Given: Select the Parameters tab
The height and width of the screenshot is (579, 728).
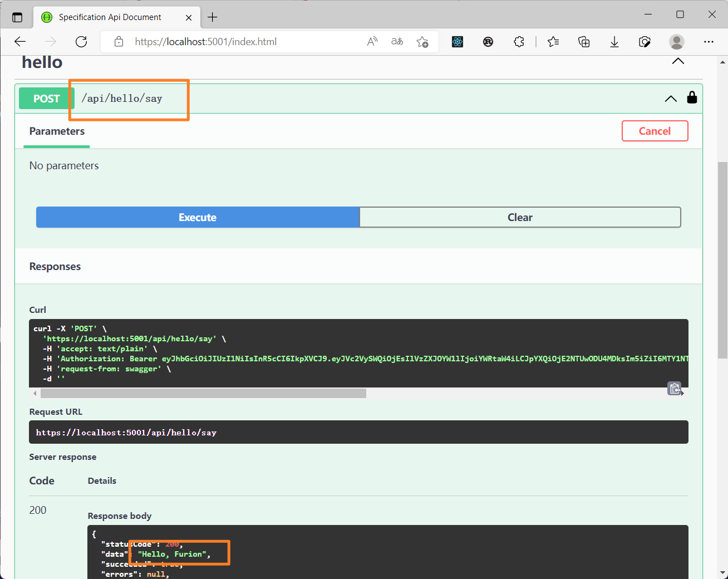Looking at the screenshot, I should click(x=57, y=131).
